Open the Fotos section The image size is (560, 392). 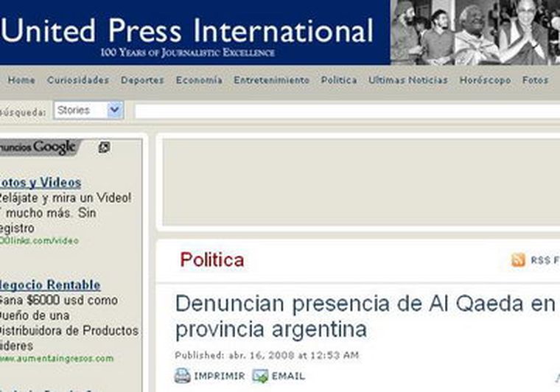[x=535, y=80]
